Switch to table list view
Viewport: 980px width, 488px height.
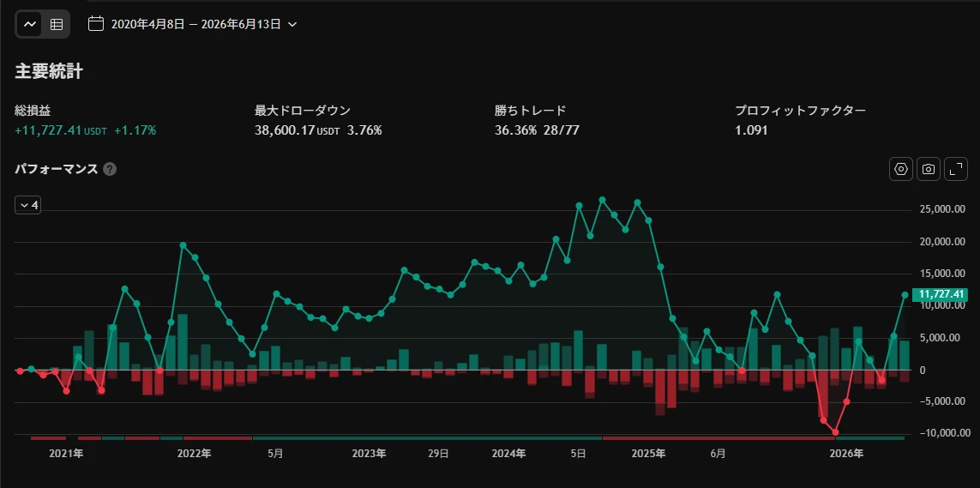tap(57, 24)
